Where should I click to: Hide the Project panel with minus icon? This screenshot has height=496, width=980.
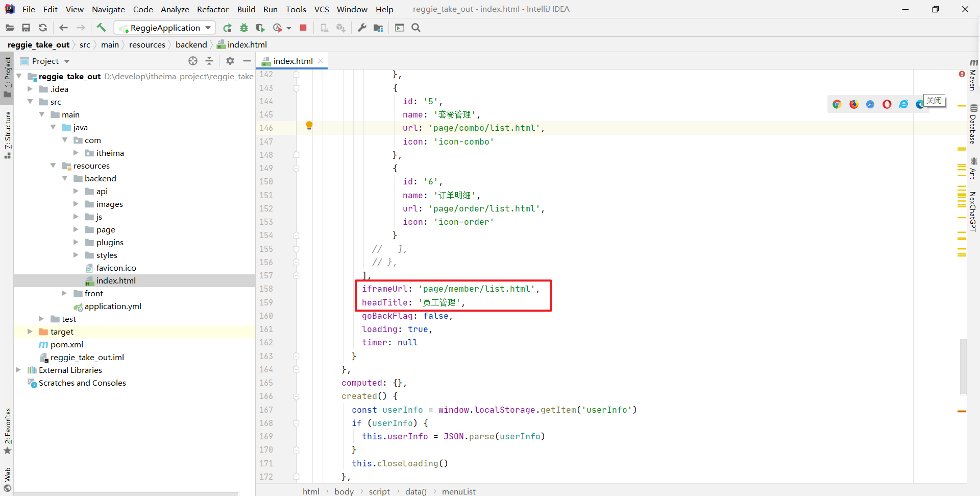coord(247,61)
